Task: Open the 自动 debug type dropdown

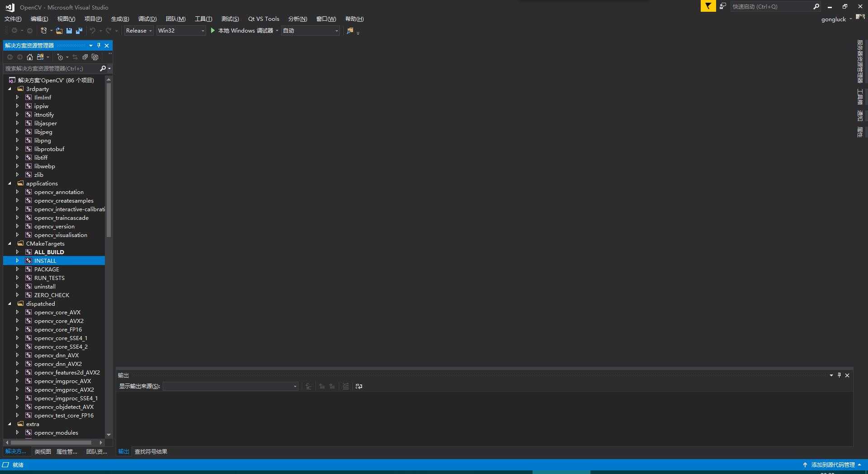Action: [311, 31]
